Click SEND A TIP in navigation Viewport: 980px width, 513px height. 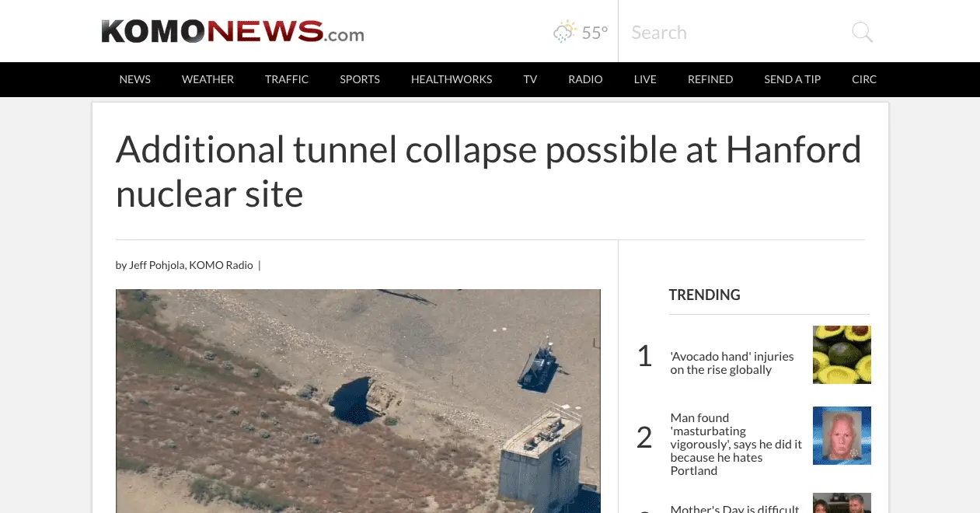point(793,79)
